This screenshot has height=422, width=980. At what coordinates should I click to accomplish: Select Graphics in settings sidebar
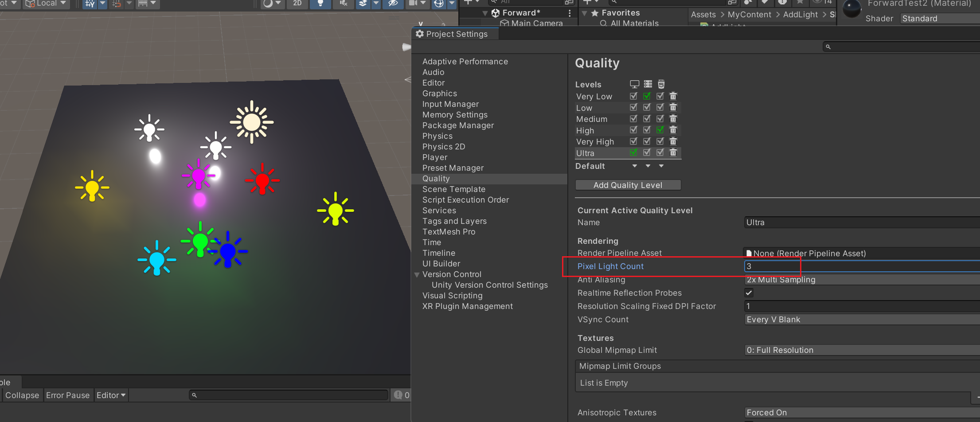tap(439, 94)
